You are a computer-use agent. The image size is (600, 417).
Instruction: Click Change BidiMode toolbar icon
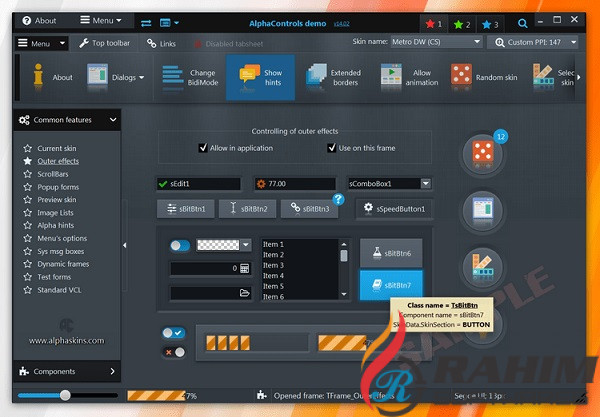173,77
